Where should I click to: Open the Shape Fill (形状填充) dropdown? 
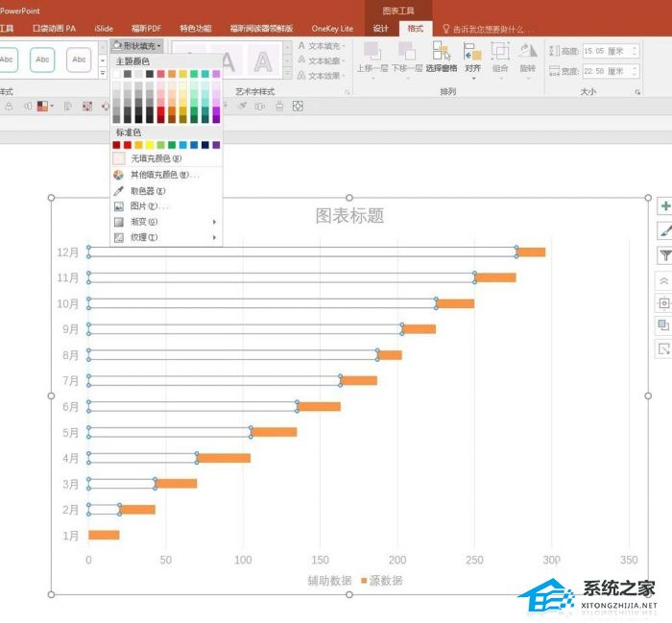pyautogui.click(x=137, y=45)
